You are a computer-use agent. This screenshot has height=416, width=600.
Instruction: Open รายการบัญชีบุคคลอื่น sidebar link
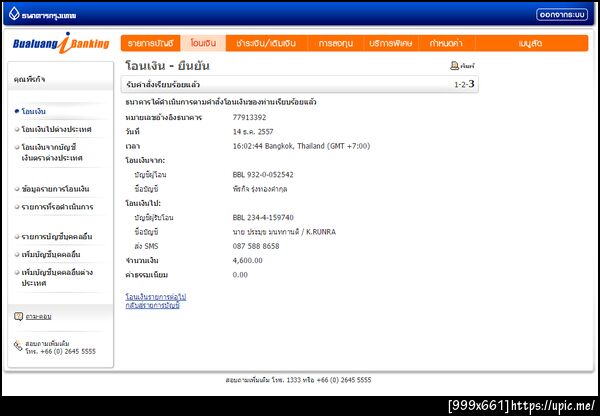pos(57,237)
